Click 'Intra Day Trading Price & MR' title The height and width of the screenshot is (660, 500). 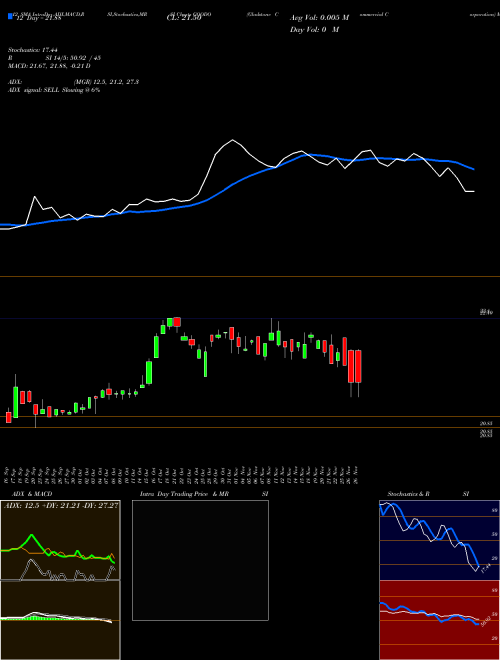coord(184,494)
